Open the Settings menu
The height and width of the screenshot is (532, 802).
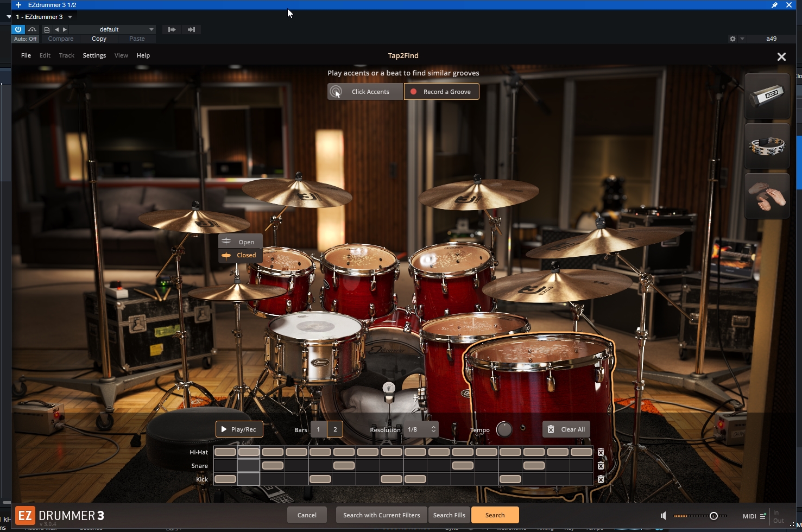94,55
